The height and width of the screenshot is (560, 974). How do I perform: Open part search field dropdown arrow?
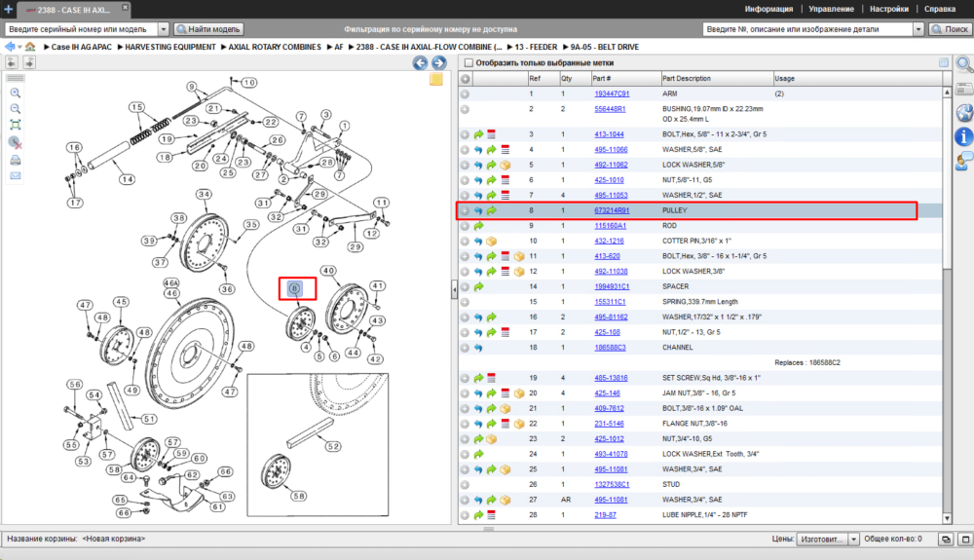coord(918,29)
